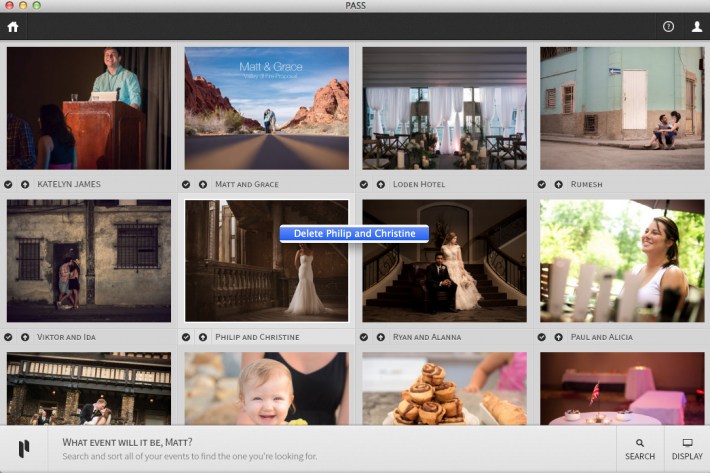Open the Display monitor button

[687, 448]
